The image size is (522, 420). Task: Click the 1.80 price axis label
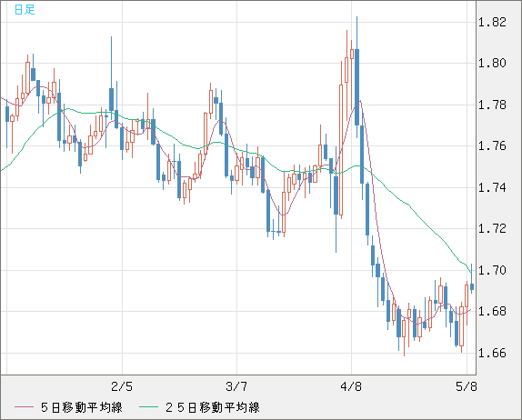[492, 63]
